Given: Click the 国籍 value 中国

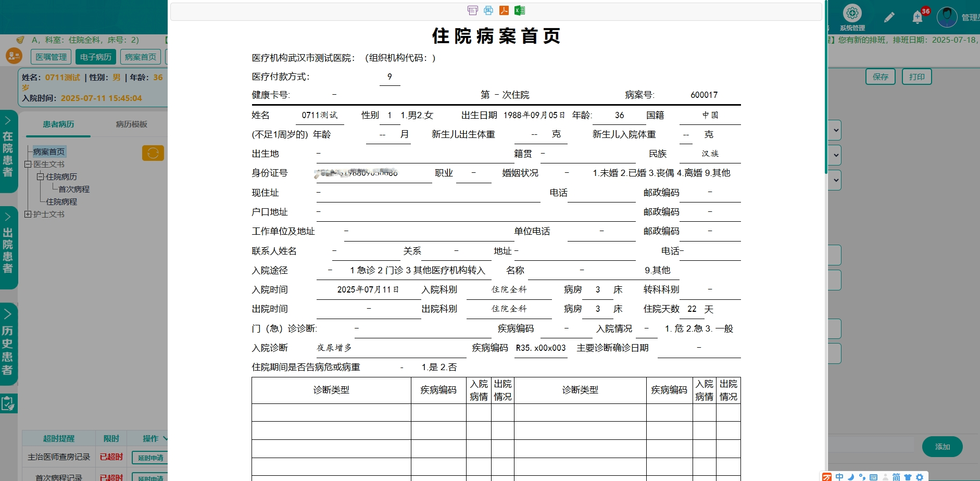Looking at the screenshot, I should coord(710,115).
